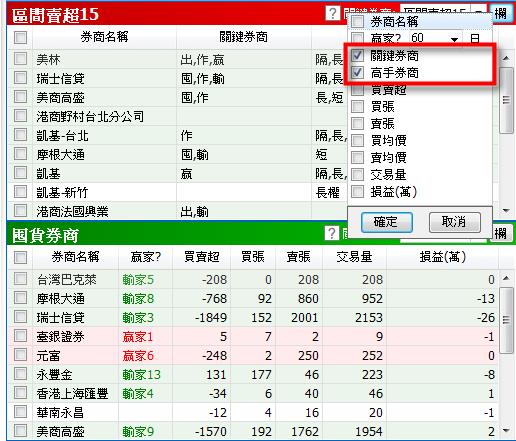Enable the 賣均價 column option
The image size is (516, 441).
[358, 157]
